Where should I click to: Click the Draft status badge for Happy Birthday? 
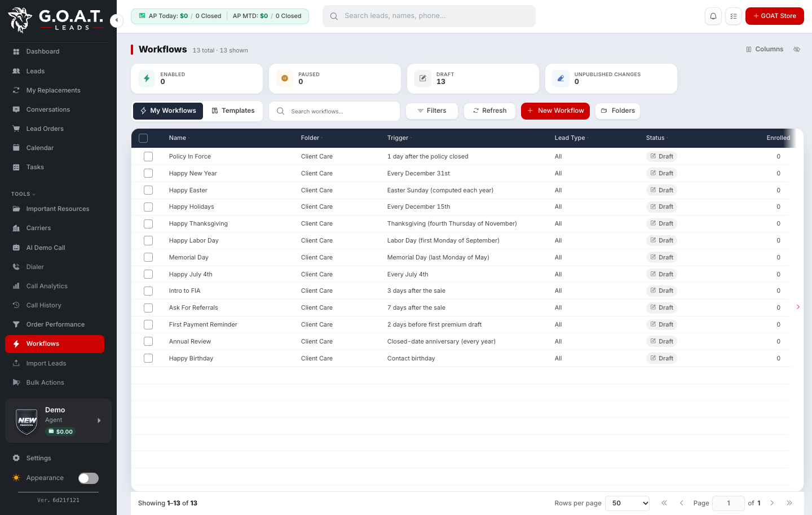click(x=661, y=358)
